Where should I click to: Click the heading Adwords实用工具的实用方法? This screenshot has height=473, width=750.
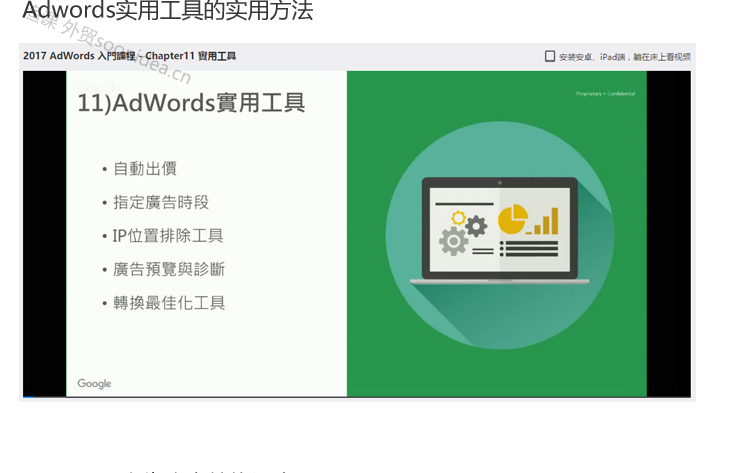[167, 11]
